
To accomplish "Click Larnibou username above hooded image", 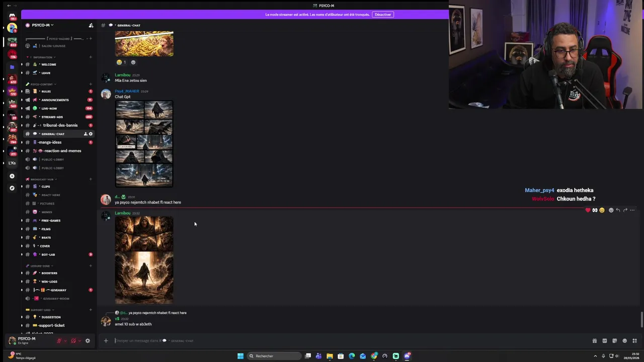I will (122, 213).
